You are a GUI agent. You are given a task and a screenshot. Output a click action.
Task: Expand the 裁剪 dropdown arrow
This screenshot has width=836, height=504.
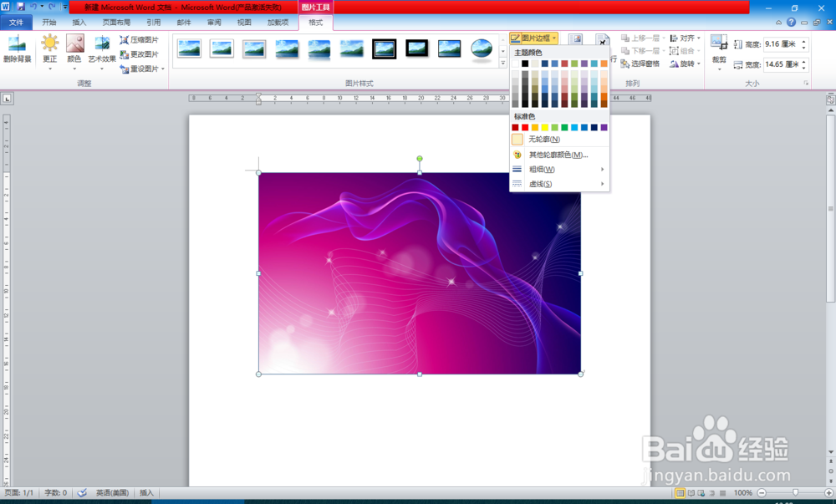pyautogui.click(x=719, y=69)
